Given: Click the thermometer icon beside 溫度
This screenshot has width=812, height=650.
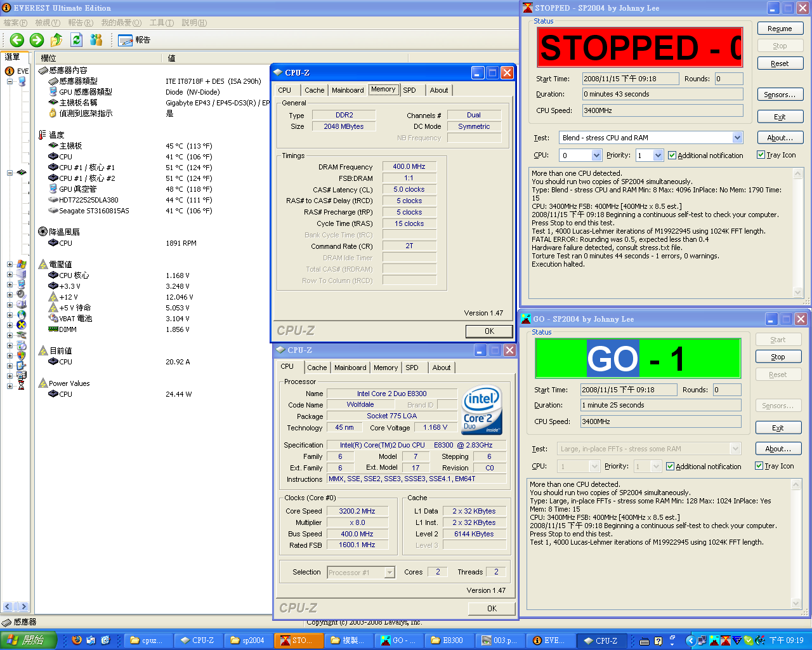Looking at the screenshot, I should 43,135.
